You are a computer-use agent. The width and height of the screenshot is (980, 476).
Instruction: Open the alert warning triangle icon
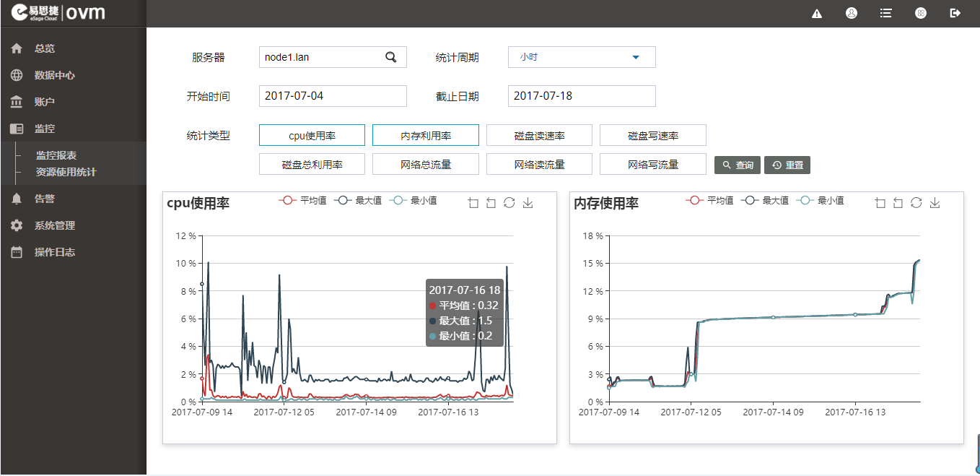point(817,13)
